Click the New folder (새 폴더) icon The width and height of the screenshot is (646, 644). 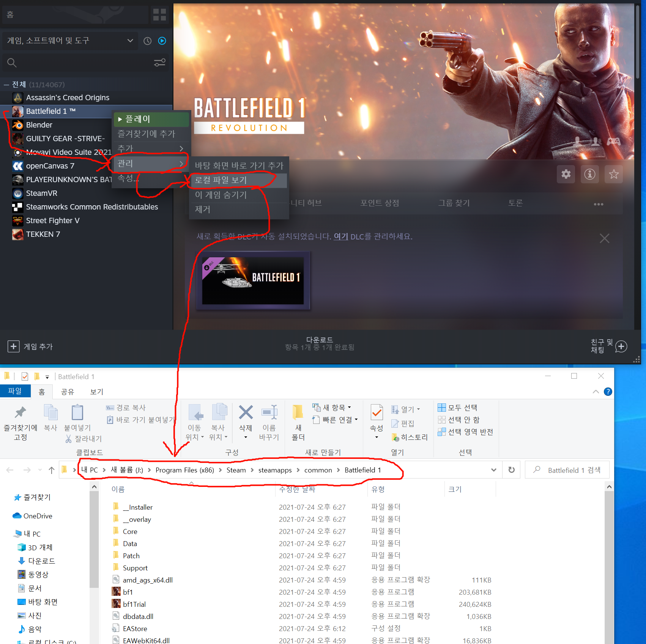(x=298, y=413)
